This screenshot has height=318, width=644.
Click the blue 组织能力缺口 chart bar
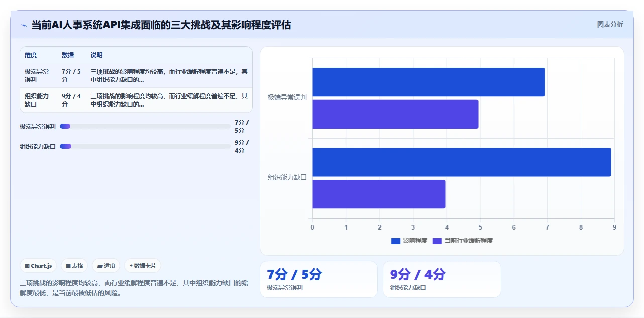[462, 162]
